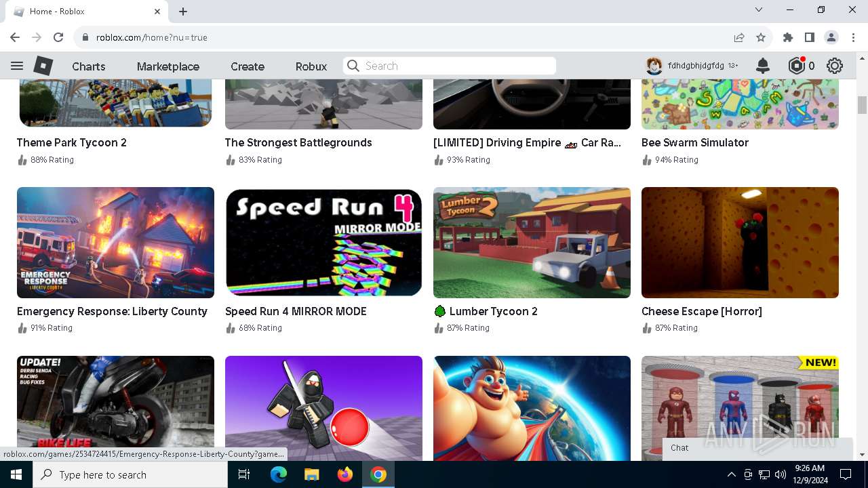Image resolution: width=868 pixels, height=488 pixels.
Task: Open a new browser tab
Action: [x=183, y=12]
